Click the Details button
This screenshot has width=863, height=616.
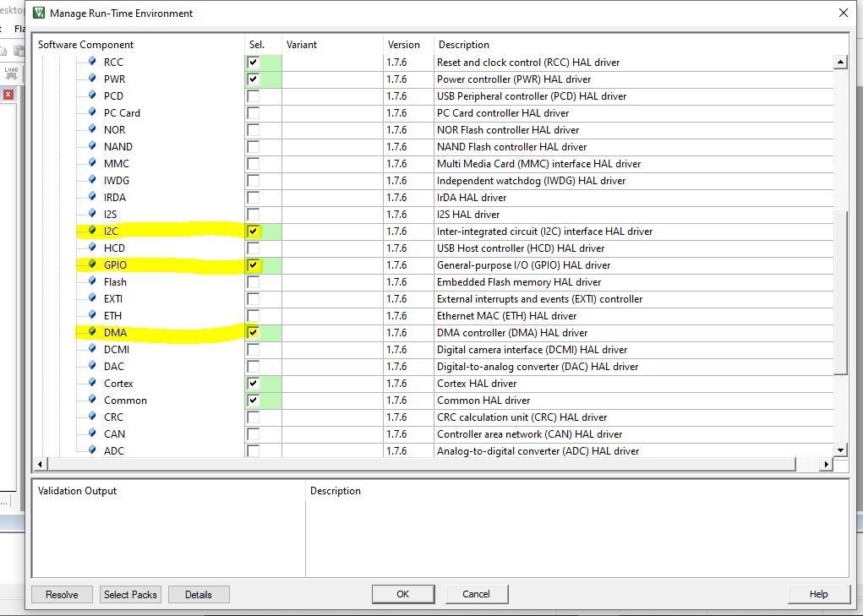[x=198, y=595]
